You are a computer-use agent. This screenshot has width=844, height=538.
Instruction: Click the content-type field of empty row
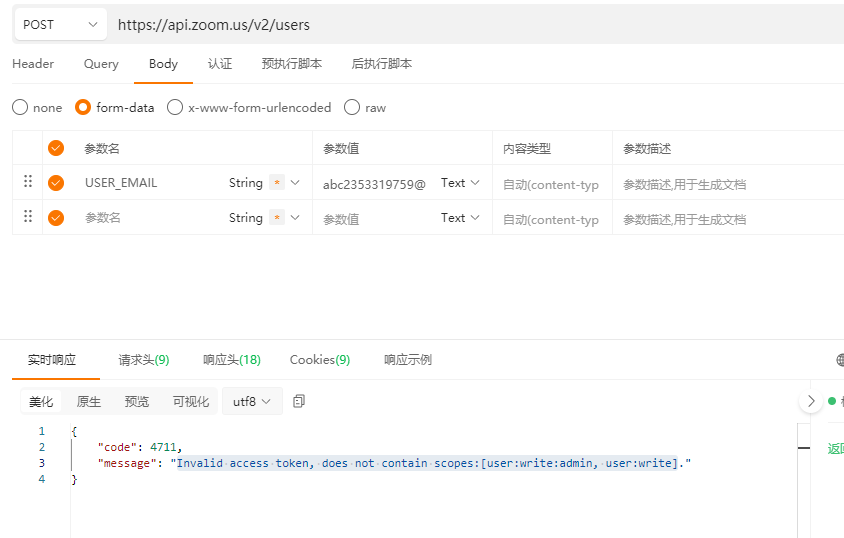pyautogui.click(x=552, y=220)
